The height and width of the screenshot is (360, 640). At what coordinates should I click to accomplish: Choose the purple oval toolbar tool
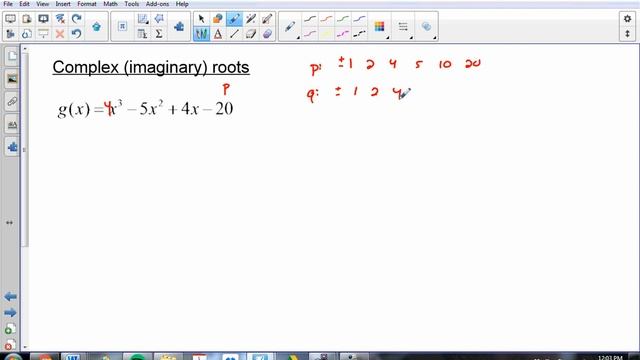tap(267, 34)
